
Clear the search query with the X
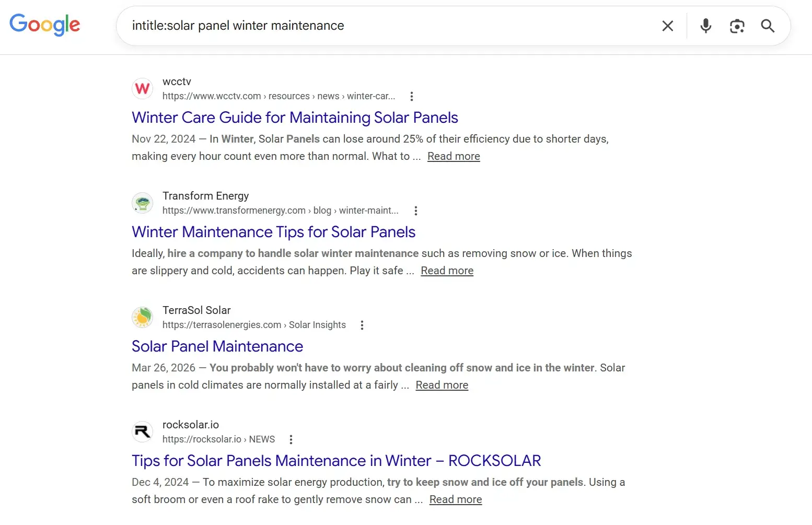[667, 26]
